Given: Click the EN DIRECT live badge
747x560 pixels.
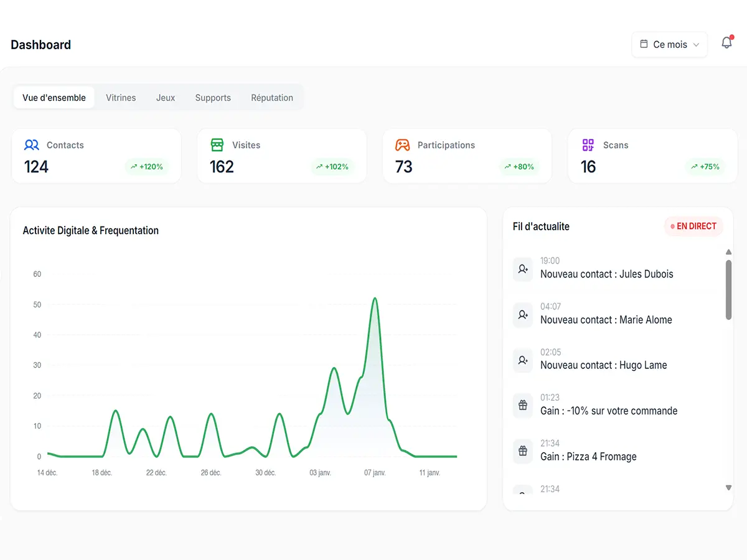Looking at the screenshot, I should coord(693,226).
